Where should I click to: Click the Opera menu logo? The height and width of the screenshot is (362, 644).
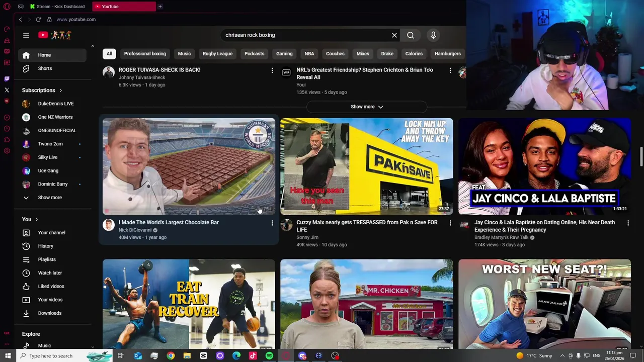pos(7,7)
